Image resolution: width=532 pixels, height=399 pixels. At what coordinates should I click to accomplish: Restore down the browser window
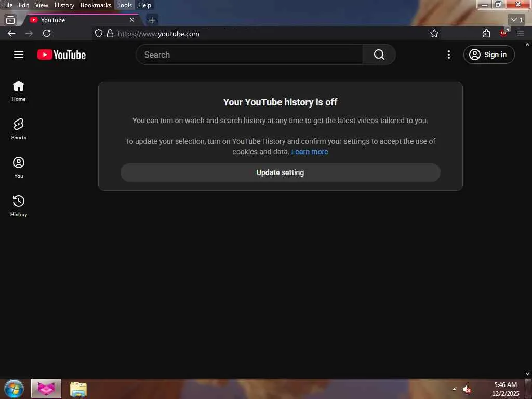[498, 4]
